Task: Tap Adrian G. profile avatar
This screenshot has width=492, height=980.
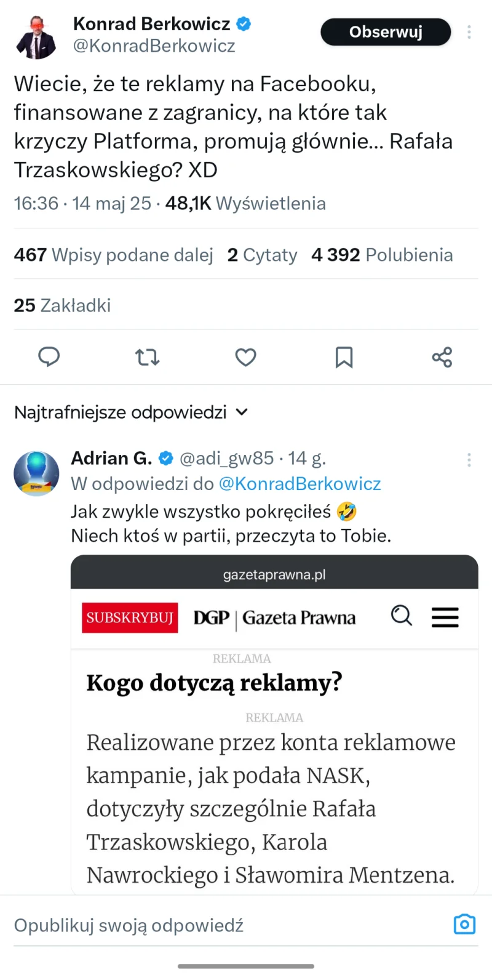Action: 36,473
